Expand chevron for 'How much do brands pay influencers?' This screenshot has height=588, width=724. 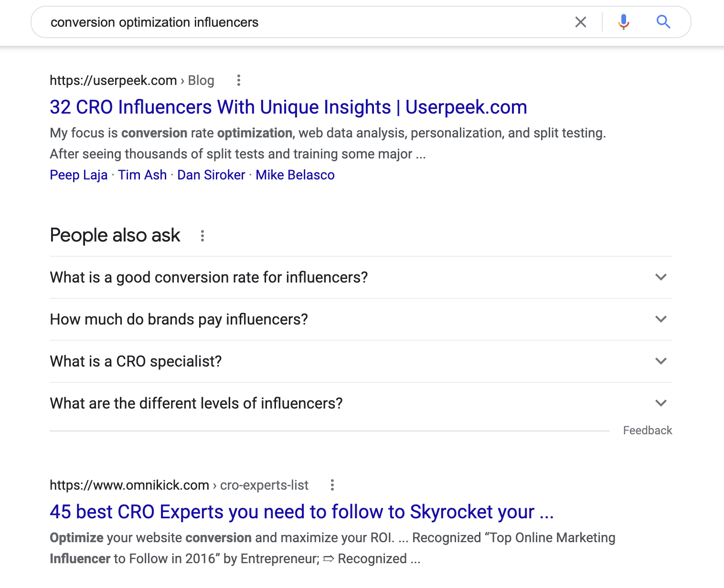(x=661, y=319)
